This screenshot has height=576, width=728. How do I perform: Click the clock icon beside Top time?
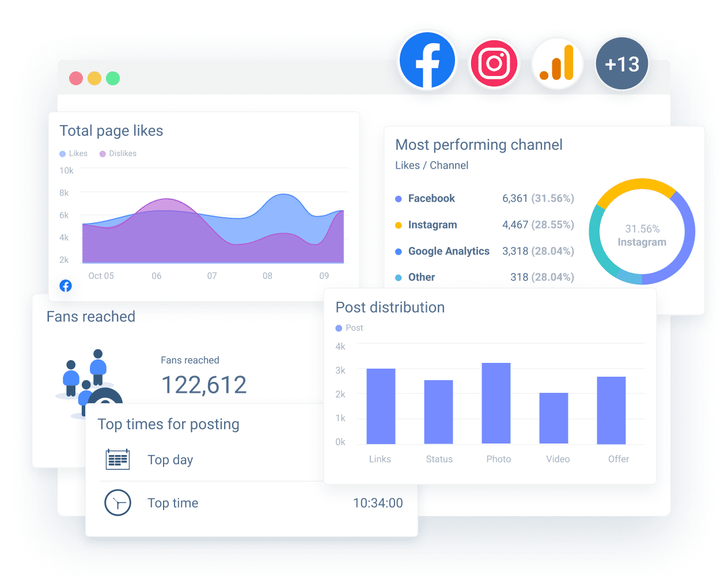click(117, 503)
